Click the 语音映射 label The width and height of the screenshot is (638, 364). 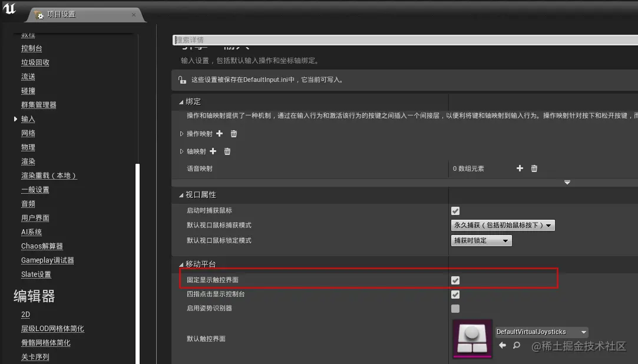pos(199,168)
